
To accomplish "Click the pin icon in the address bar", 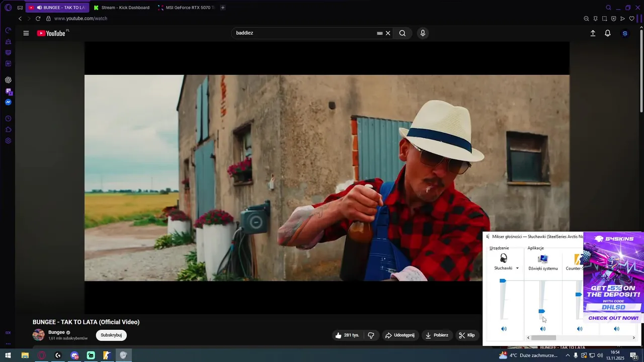I will click(x=595, y=19).
